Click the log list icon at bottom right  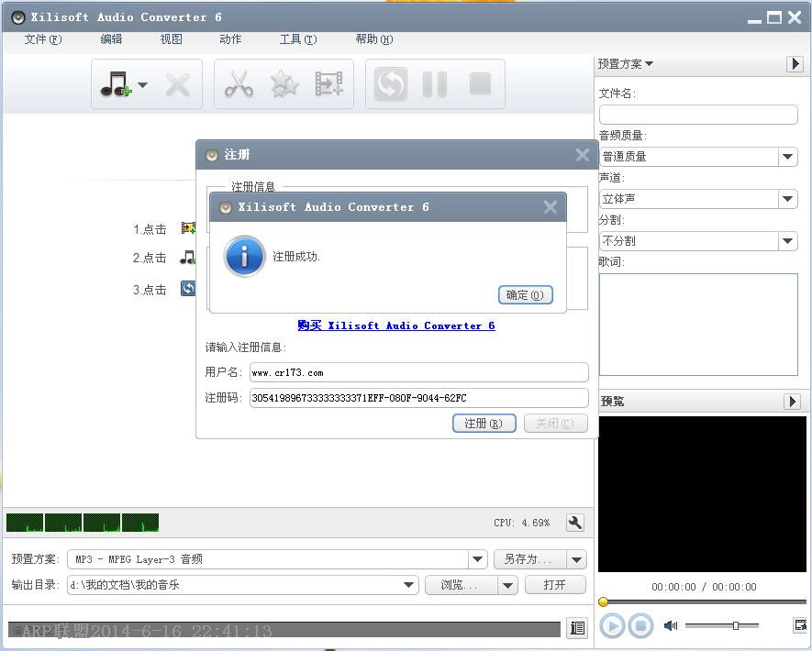pyautogui.click(x=578, y=628)
